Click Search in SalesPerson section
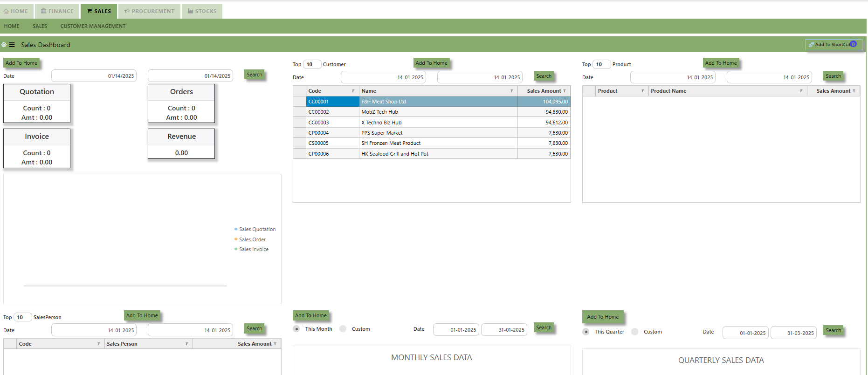Image resolution: width=868 pixels, height=375 pixels. (255, 328)
